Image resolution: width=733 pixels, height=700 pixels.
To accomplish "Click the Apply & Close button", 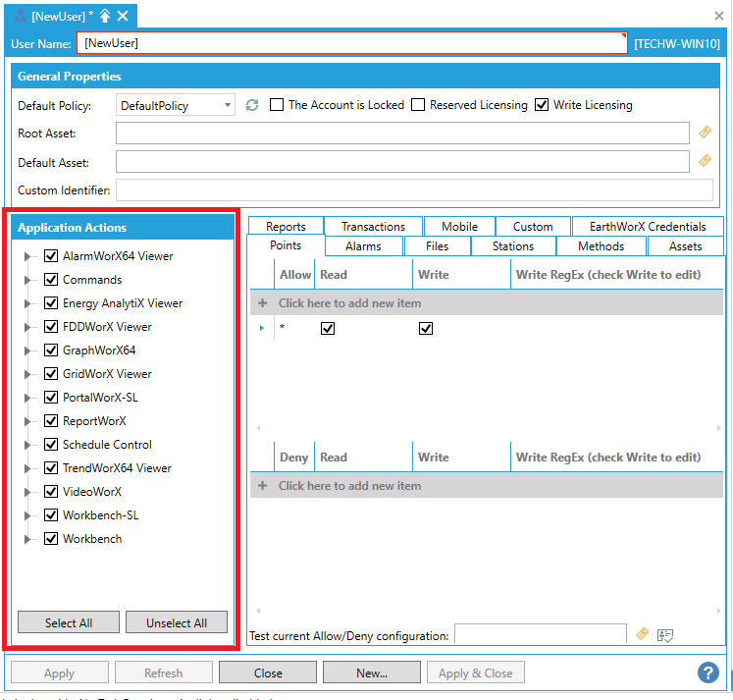I will [476, 673].
